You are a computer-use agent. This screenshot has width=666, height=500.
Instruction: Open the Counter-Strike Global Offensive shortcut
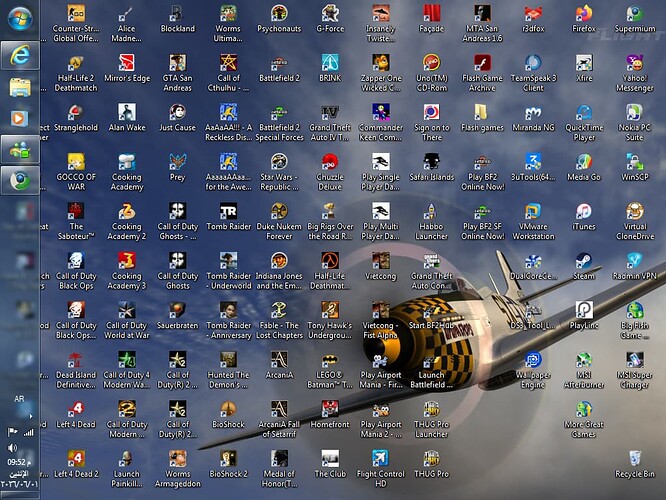pos(76,24)
